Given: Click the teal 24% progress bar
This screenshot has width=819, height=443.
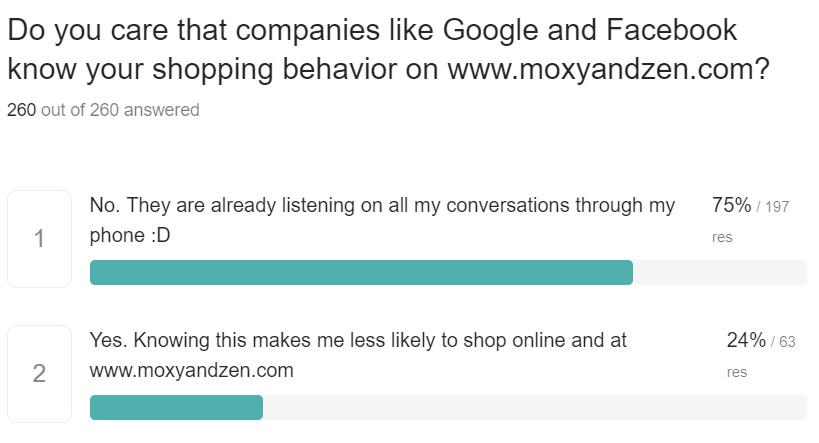Looking at the screenshot, I should pos(176,407).
